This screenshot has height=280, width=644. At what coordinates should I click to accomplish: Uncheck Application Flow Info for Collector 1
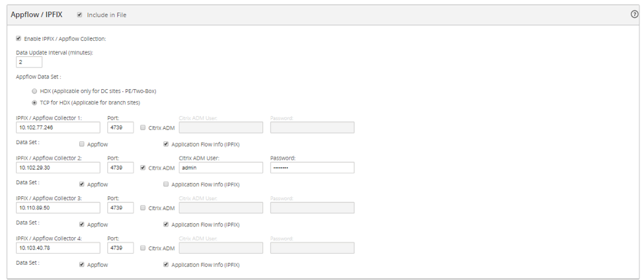166,144
